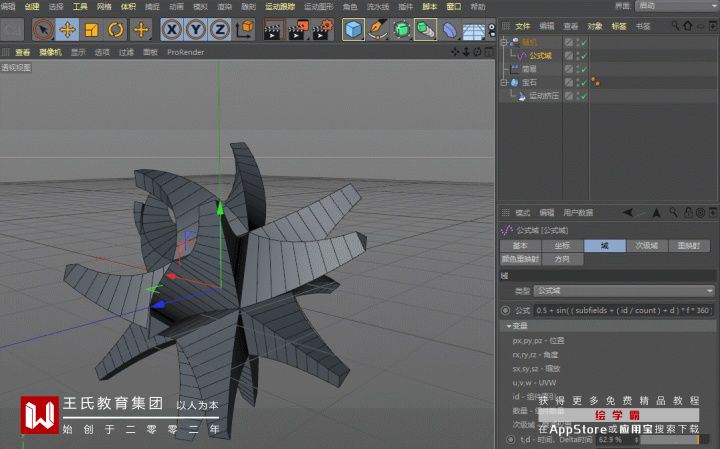Collapse the 宝石 tree node

click(504, 82)
